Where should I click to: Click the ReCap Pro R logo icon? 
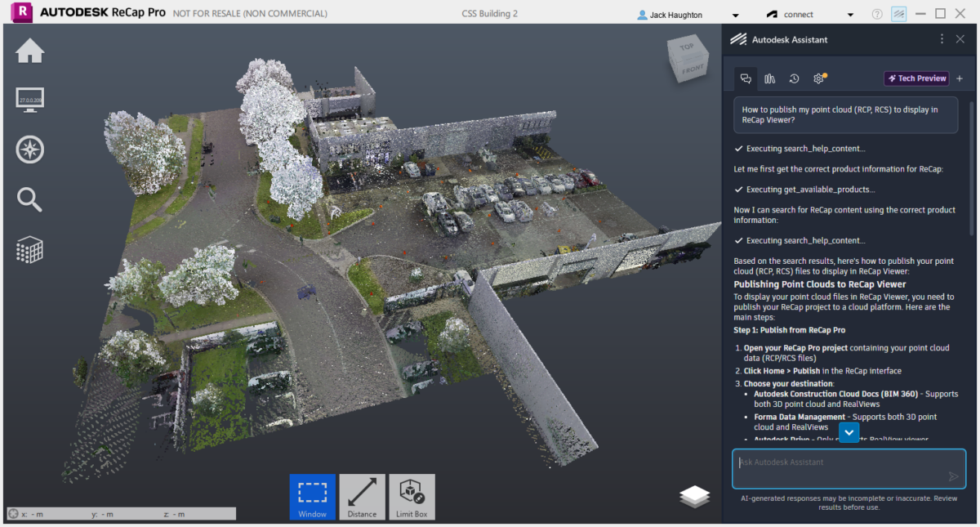pyautogui.click(x=24, y=12)
